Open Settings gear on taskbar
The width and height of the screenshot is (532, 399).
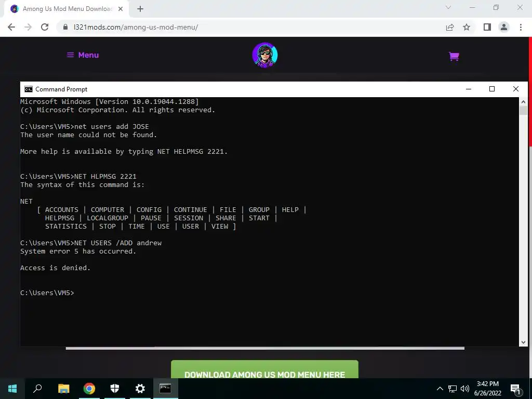click(x=140, y=389)
